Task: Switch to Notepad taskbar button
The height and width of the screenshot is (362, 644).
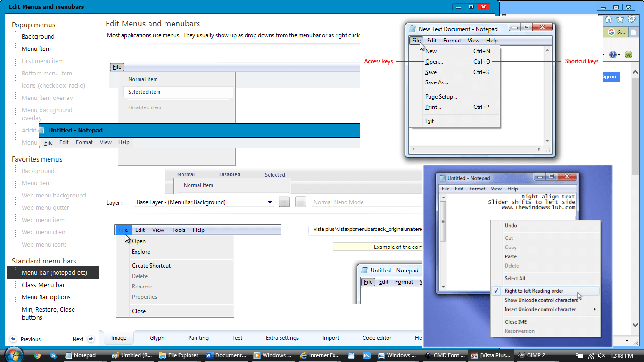Action: 84,355
